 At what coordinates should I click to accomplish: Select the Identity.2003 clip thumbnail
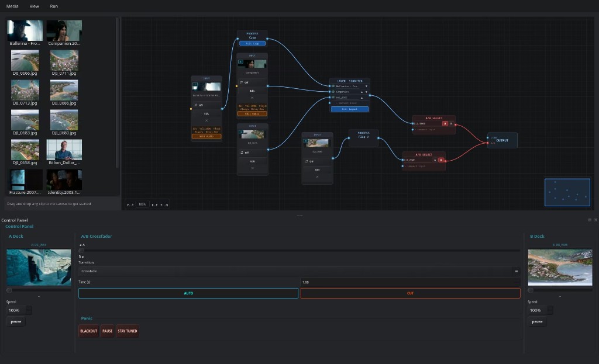tap(64, 179)
